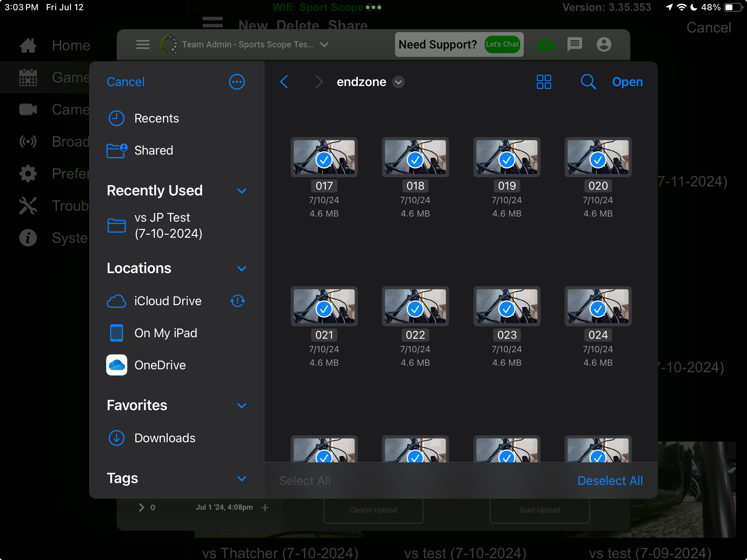Tap the Wi-Fi status icon
The height and width of the screenshot is (560, 747).
click(681, 7)
